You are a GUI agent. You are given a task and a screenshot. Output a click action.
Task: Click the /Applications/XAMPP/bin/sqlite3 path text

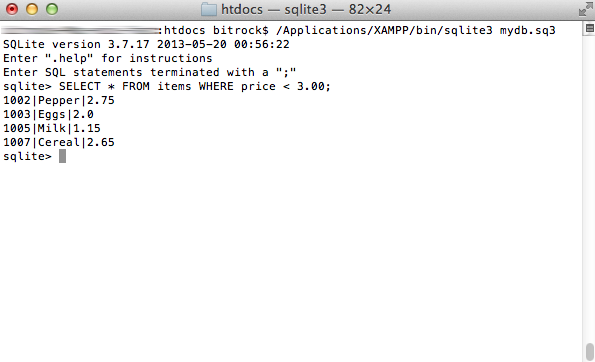pyautogui.click(x=384, y=30)
